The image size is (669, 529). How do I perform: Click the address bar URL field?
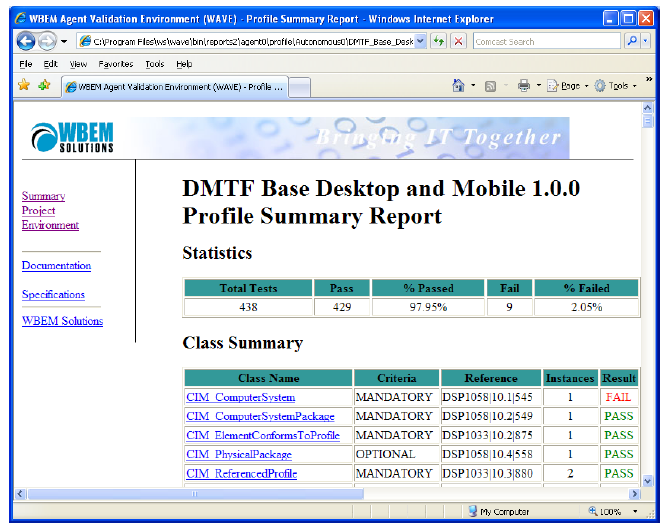pos(252,41)
